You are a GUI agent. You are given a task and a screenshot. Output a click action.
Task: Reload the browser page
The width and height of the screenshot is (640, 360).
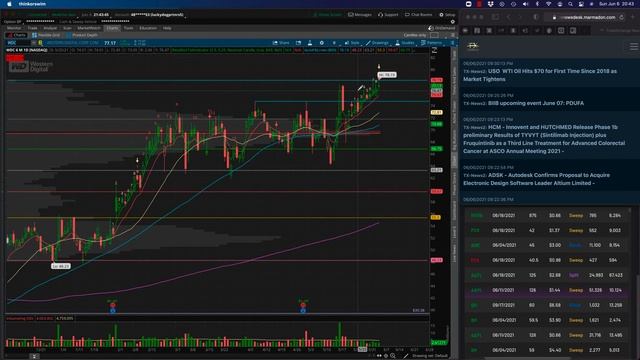click(x=621, y=17)
